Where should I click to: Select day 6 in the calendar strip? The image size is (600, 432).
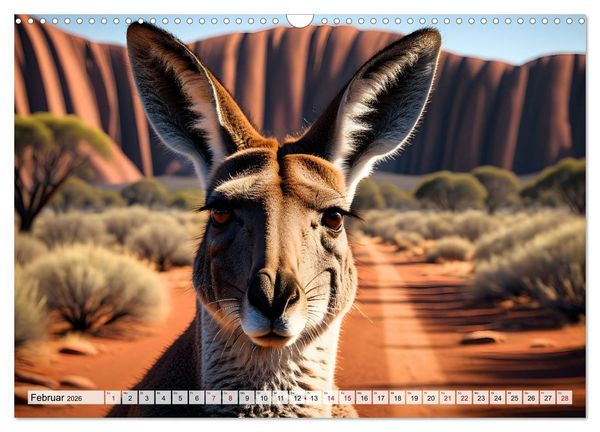197,398
